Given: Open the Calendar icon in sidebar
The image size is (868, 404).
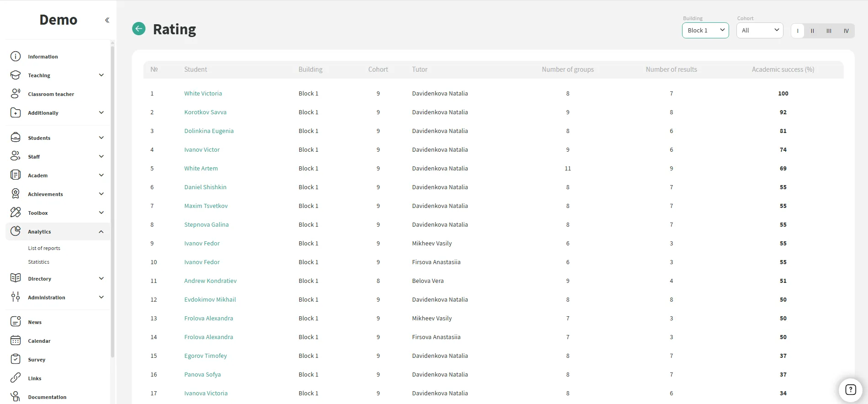Looking at the screenshot, I should point(16,340).
